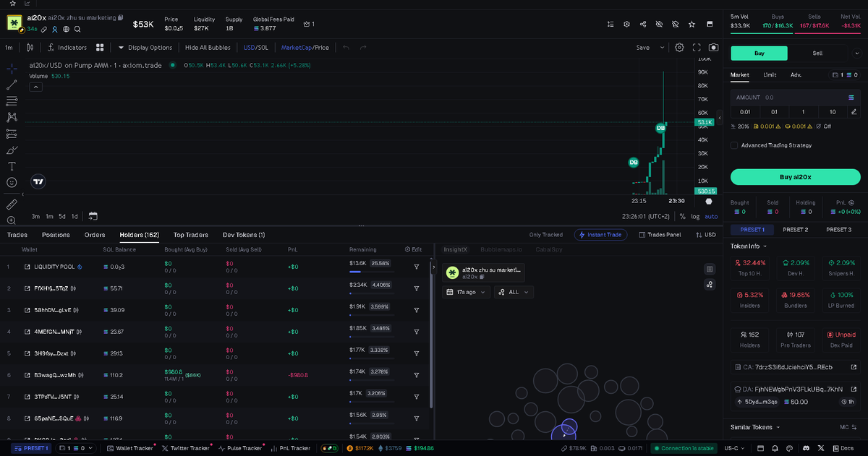The height and width of the screenshot is (456, 868).
Task: Select the Text annotation tool
Action: point(12,166)
